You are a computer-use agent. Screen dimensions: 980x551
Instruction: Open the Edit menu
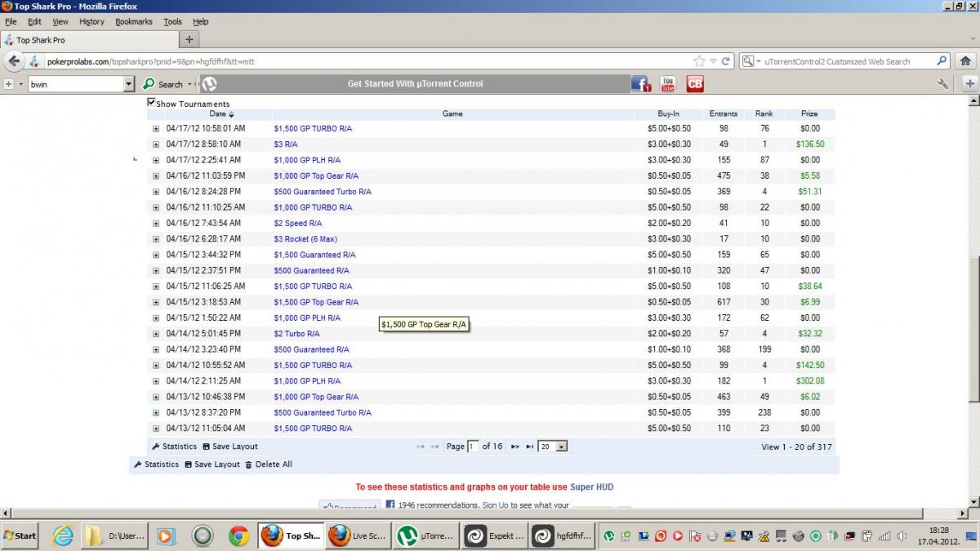(34, 22)
